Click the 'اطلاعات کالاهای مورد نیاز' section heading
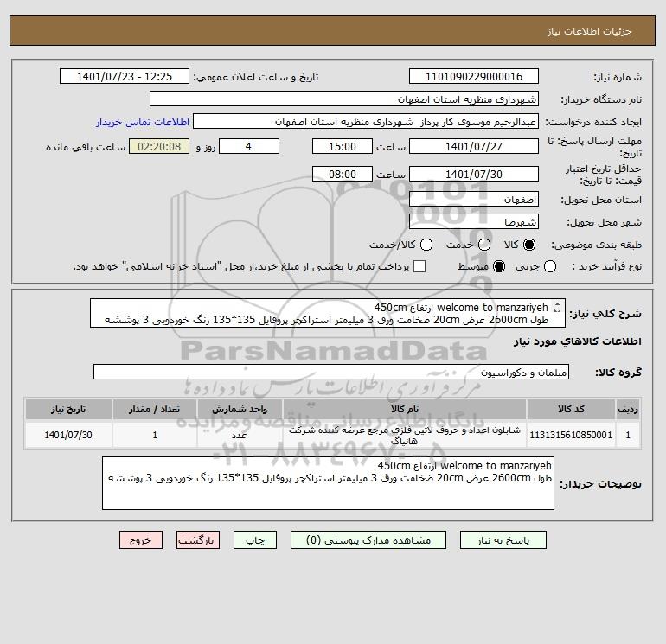 (x=578, y=341)
